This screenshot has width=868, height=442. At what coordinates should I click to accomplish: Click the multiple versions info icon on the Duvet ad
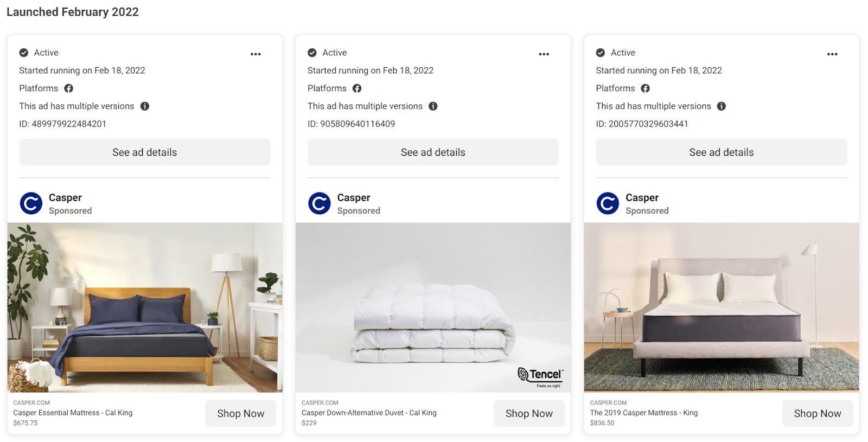click(x=433, y=106)
